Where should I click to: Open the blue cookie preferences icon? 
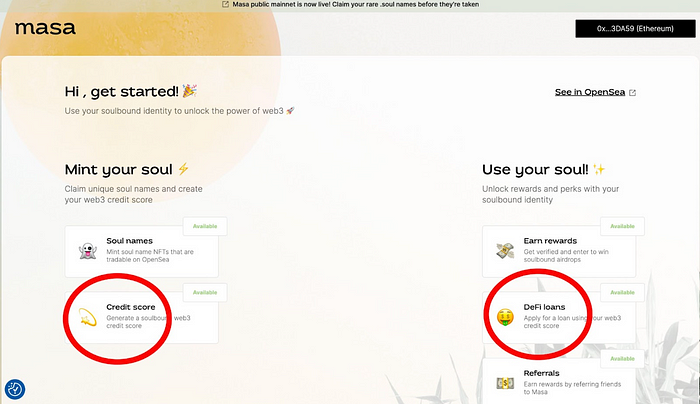[x=15, y=389]
